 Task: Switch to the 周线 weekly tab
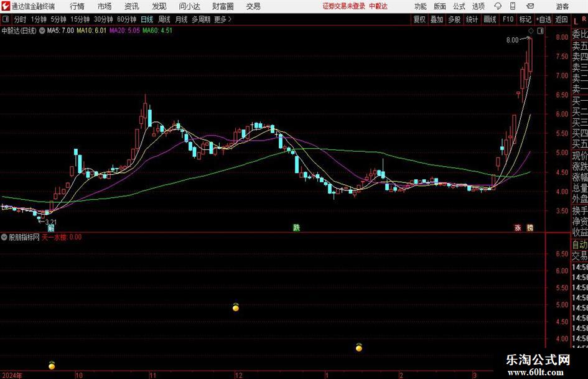click(x=164, y=19)
